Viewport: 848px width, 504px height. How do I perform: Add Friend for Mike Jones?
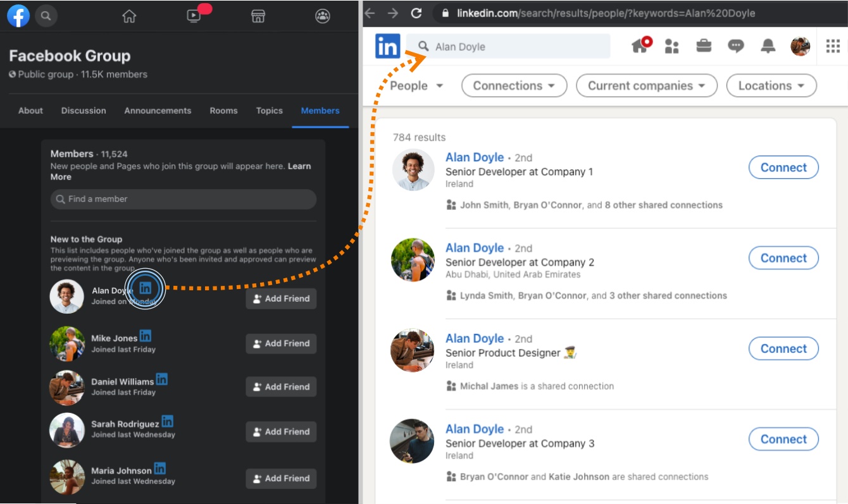click(x=281, y=343)
